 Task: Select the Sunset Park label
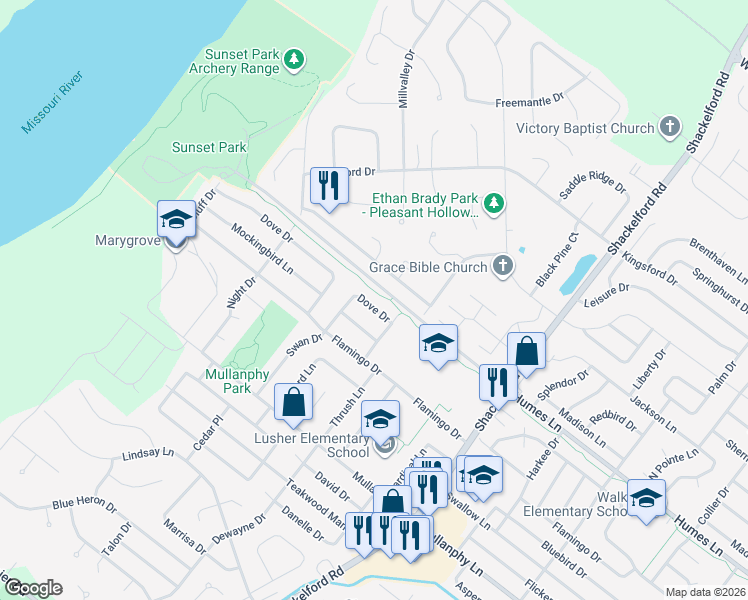point(209,147)
